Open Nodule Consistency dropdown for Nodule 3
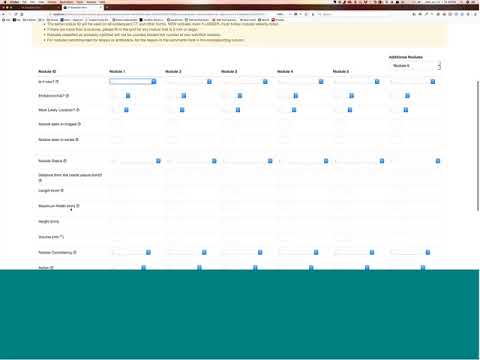The width and height of the screenshot is (480, 360). pos(243,252)
